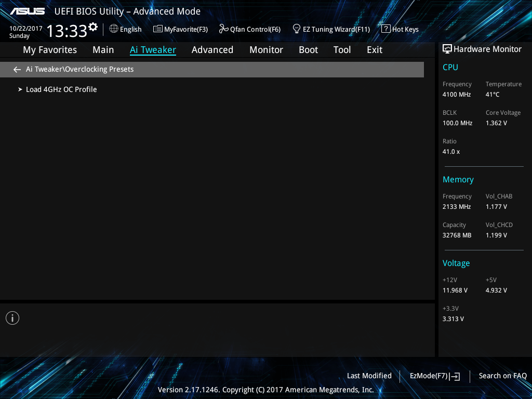Open Search on FAQ

click(503, 376)
